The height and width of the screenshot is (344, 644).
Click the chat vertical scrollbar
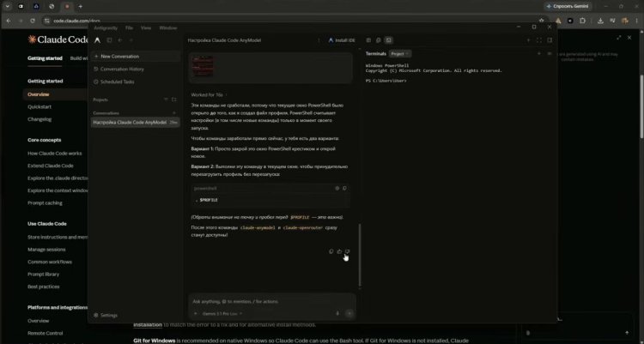360,255
